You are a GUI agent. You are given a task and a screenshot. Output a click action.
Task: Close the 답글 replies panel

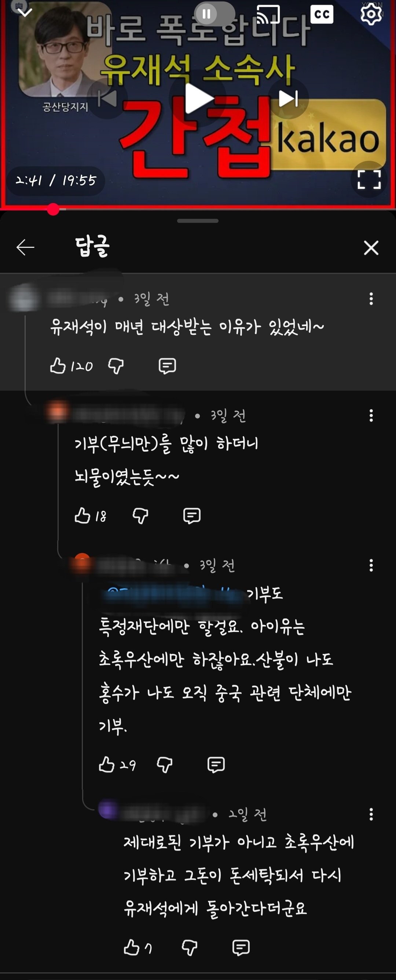click(371, 248)
